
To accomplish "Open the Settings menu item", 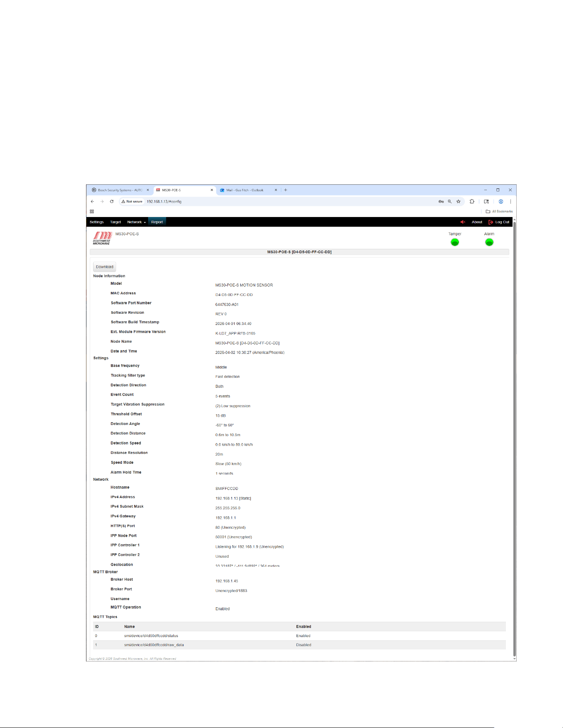I will click(x=97, y=222).
